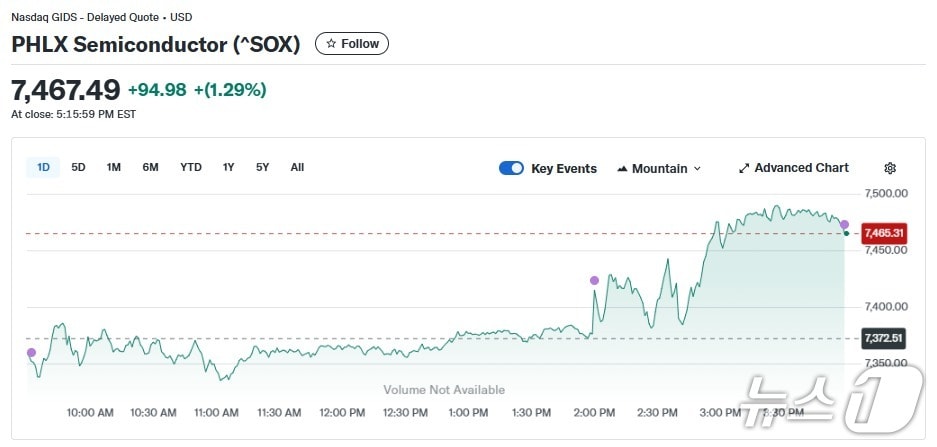This screenshot has width=937, height=447.
Task: Click the mountain chart type icon
Action: point(623,169)
